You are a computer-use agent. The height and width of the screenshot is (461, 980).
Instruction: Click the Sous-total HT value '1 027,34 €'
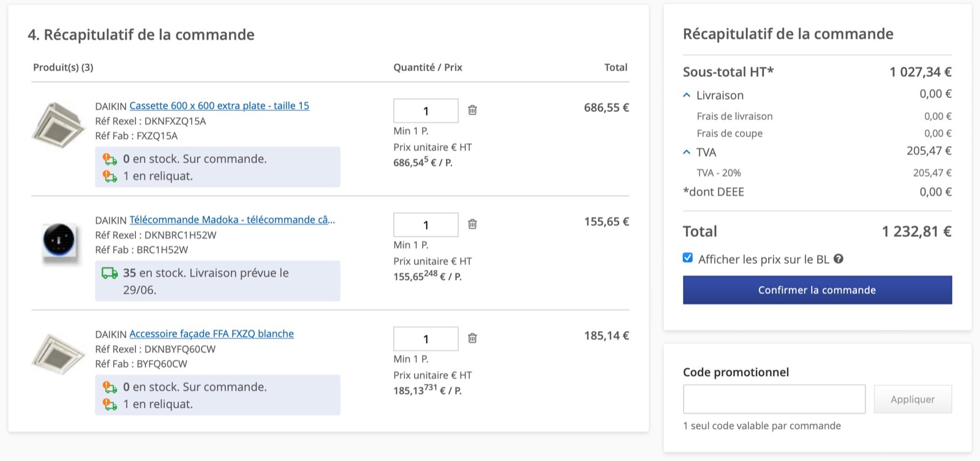(x=921, y=72)
